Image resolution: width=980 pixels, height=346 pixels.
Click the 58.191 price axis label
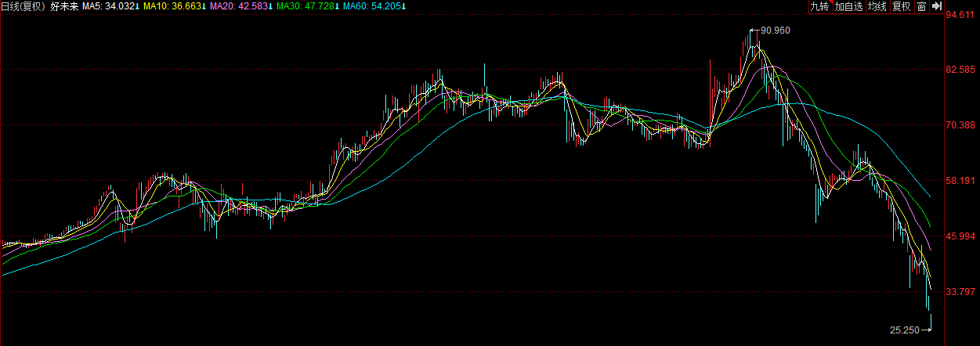pos(960,180)
